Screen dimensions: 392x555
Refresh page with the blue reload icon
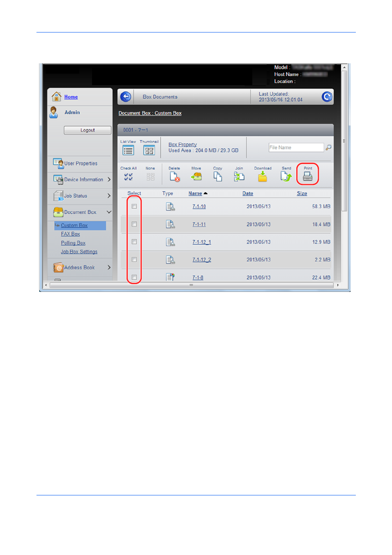click(327, 97)
